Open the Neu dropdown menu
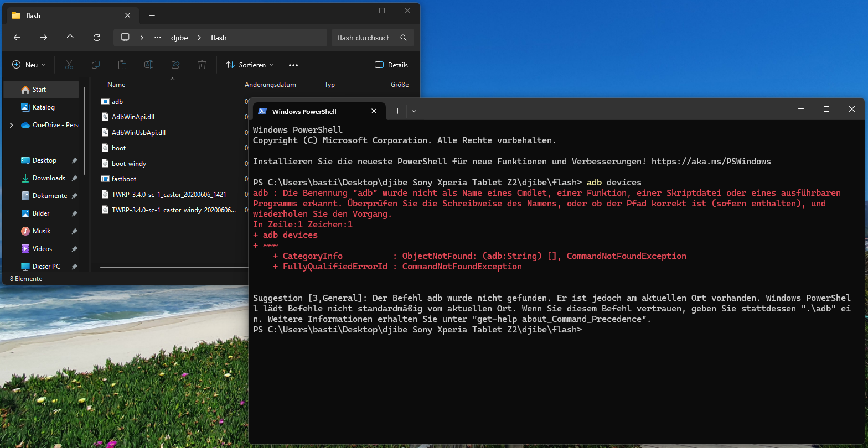Viewport: 868px width, 448px height. tap(29, 65)
